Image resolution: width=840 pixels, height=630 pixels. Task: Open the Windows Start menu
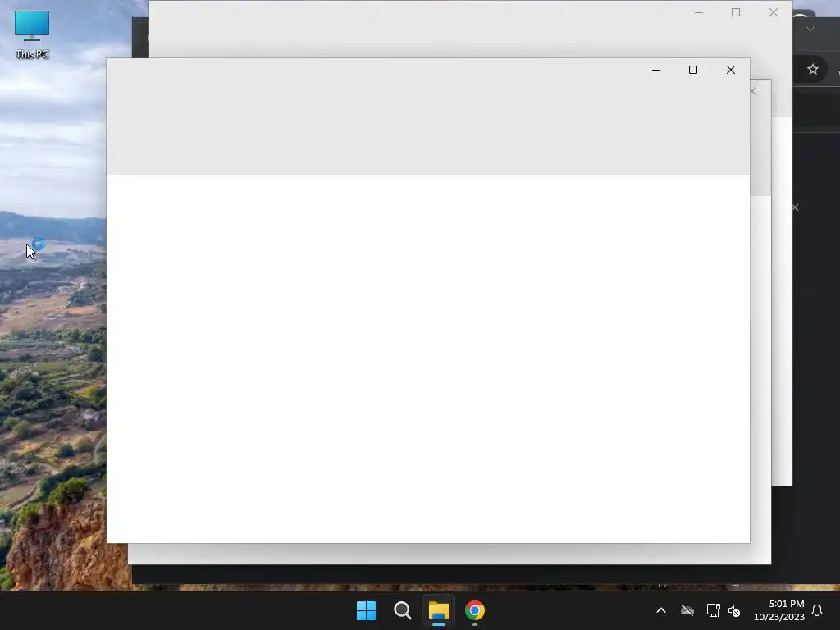pos(367,610)
